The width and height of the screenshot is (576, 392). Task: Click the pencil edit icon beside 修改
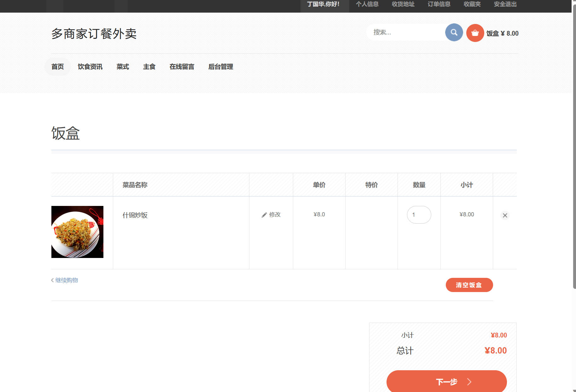[264, 214]
